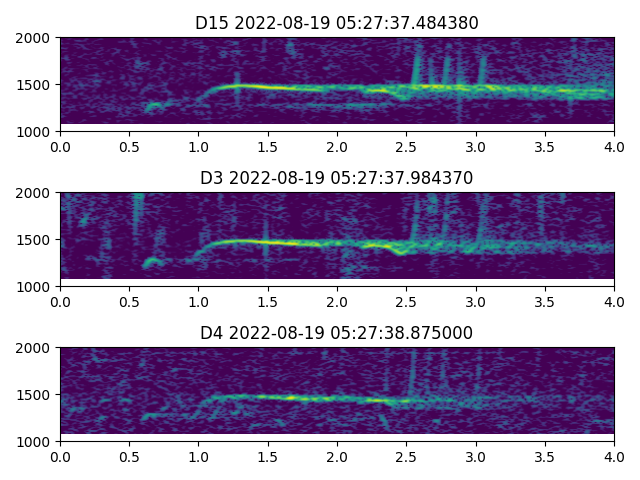
Task: Click the 1000 y-axis label of D4 plot
Action: [x=35, y=441]
